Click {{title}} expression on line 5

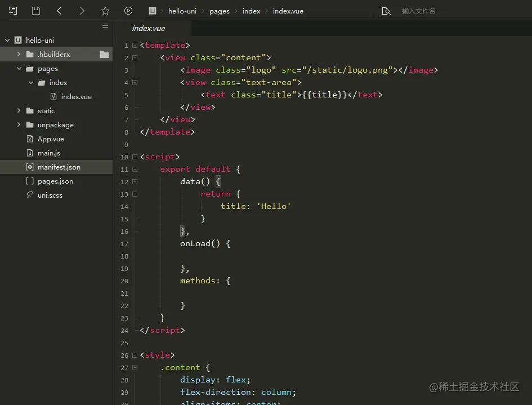[x=325, y=95]
